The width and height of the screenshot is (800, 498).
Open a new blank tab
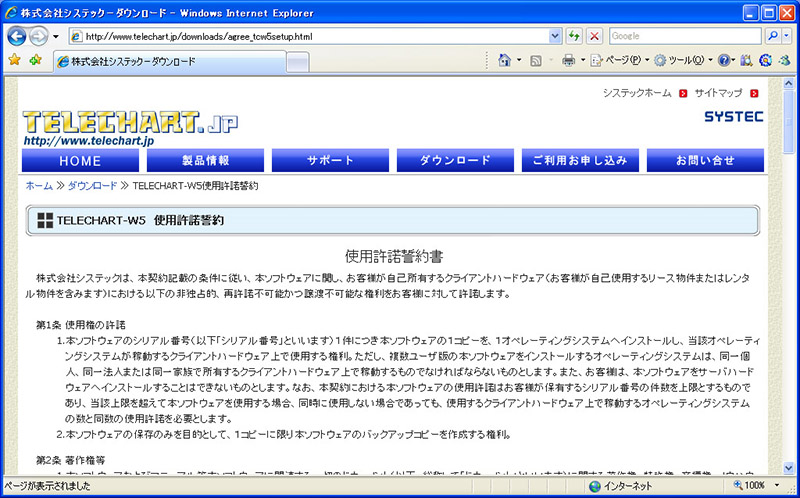click(x=297, y=62)
